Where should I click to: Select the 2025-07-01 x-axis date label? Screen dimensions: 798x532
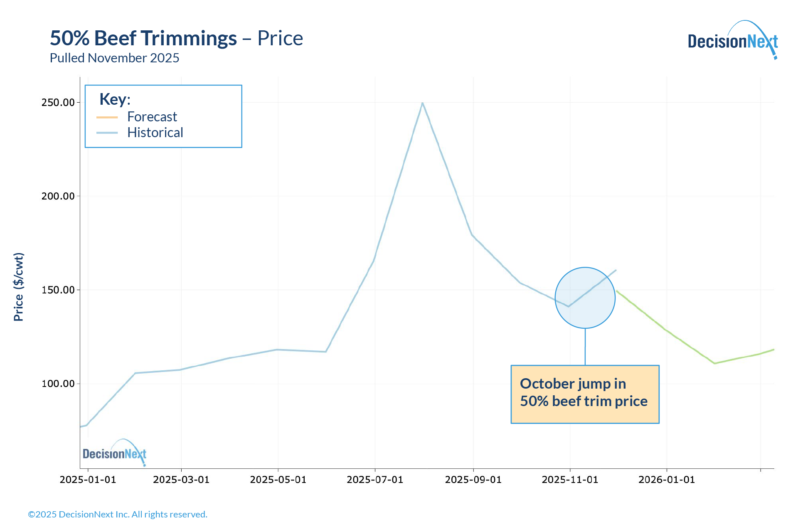point(375,480)
